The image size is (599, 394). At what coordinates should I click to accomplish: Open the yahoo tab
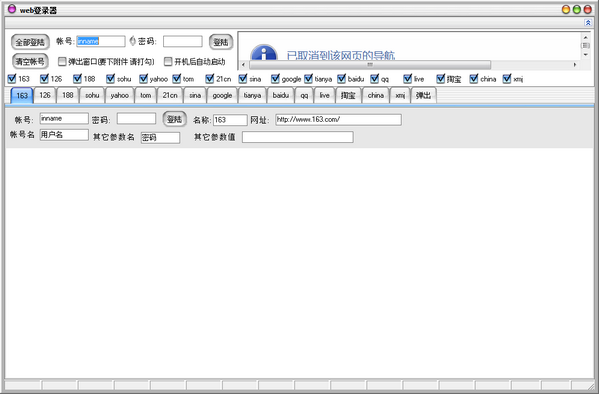pyautogui.click(x=120, y=95)
